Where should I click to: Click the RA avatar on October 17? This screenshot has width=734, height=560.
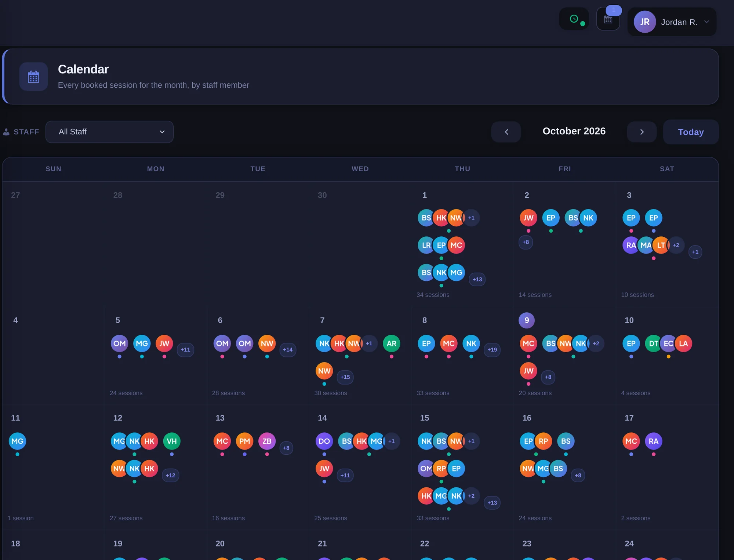click(654, 441)
